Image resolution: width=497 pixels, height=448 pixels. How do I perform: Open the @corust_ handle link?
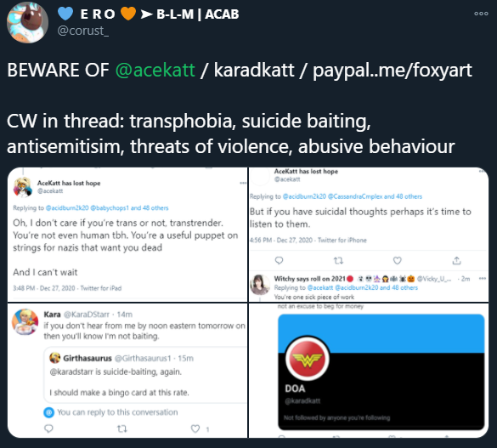click(82, 31)
